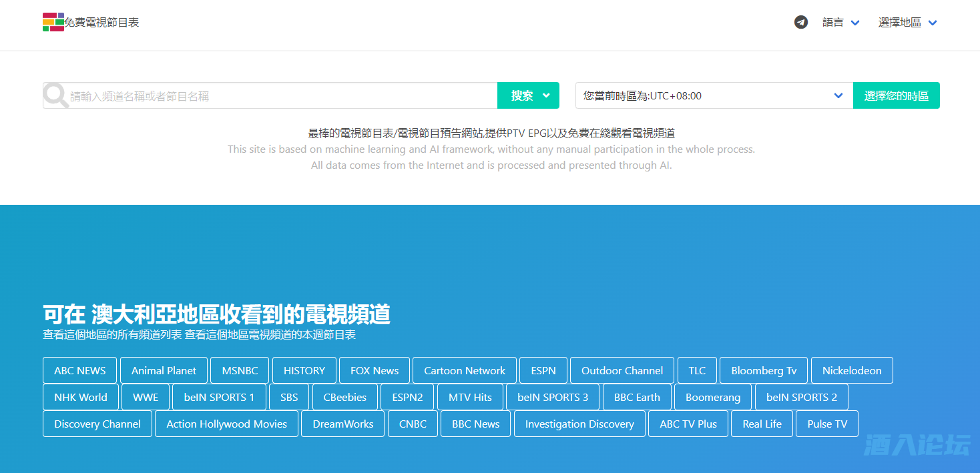Open the 語言 language dropdown
The width and height of the screenshot is (980, 473).
pos(840,23)
